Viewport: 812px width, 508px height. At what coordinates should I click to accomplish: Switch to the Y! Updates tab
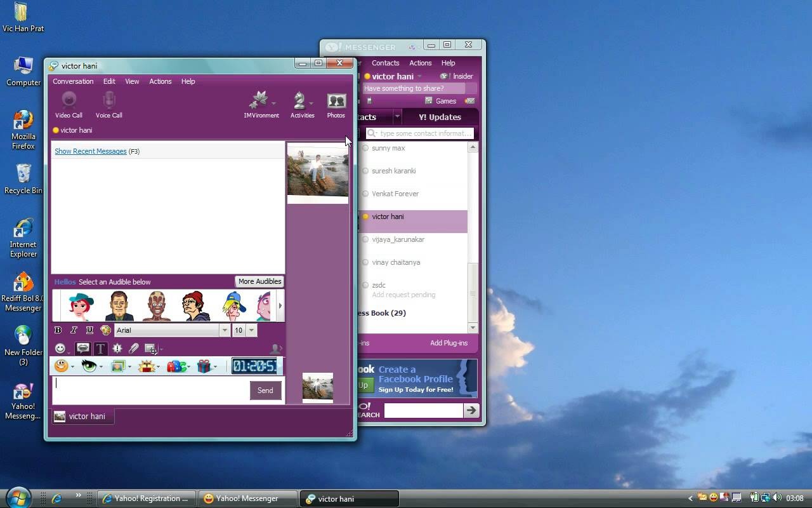click(440, 117)
